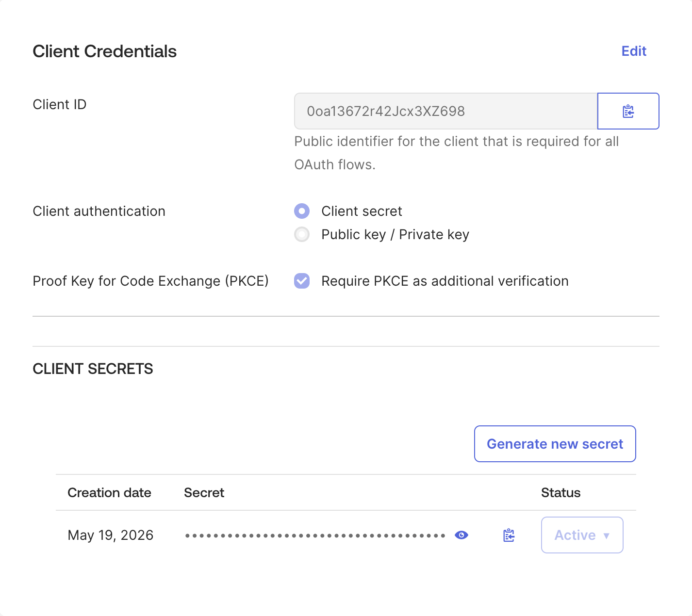692x616 pixels.
Task: Click the Client ID field
Action: [x=445, y=111]
